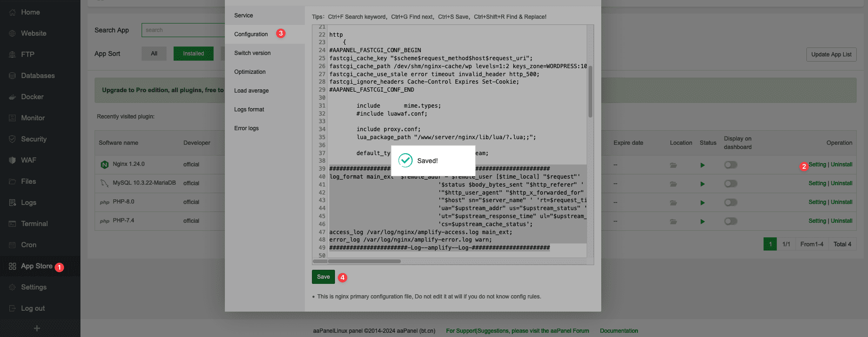This screenshot has height=337, width=868.
Task: Switch to the Error logs tab
Action: click(247, 128)
